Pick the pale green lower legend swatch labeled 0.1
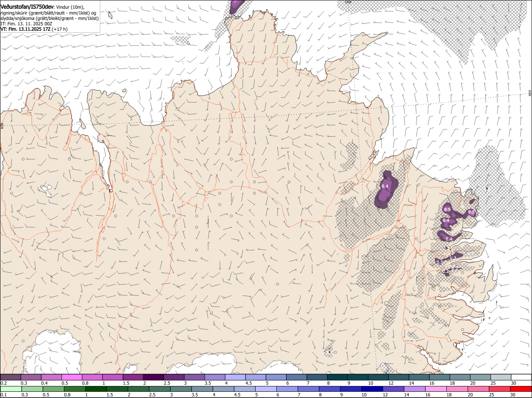This screenshot has height=398, width=532. (x=11, y=389)
